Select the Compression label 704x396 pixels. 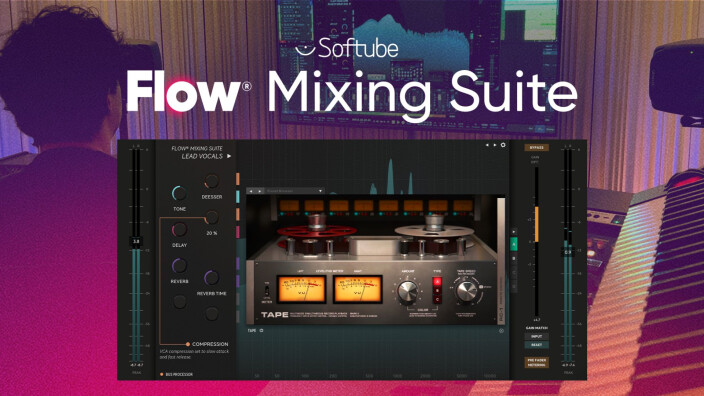click(210, 344)
